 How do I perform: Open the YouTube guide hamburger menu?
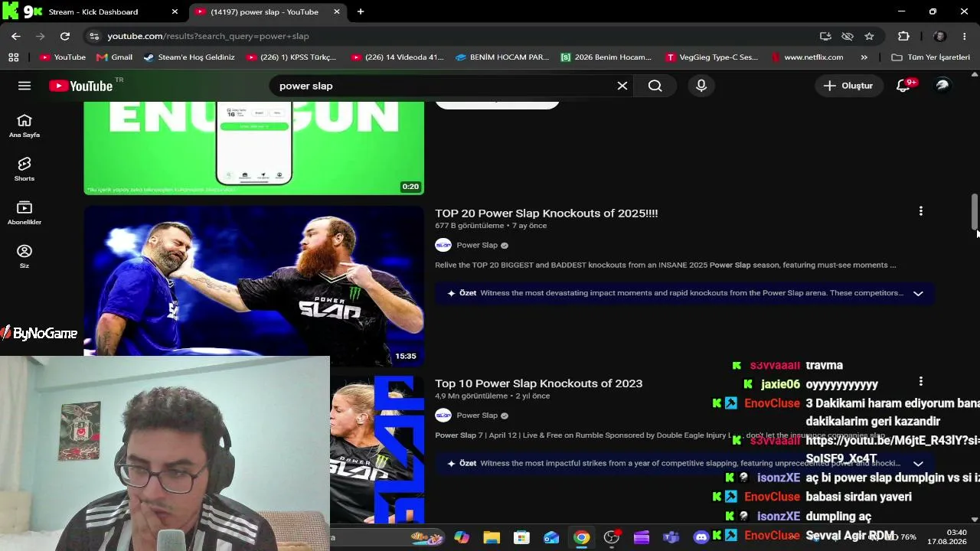[24, 86]
